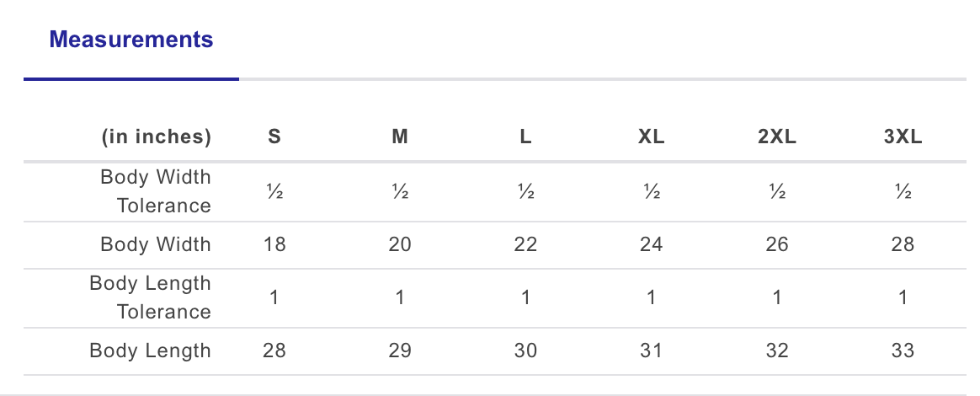
Task: Click the L size column header
Action: [x=525, y=137]
